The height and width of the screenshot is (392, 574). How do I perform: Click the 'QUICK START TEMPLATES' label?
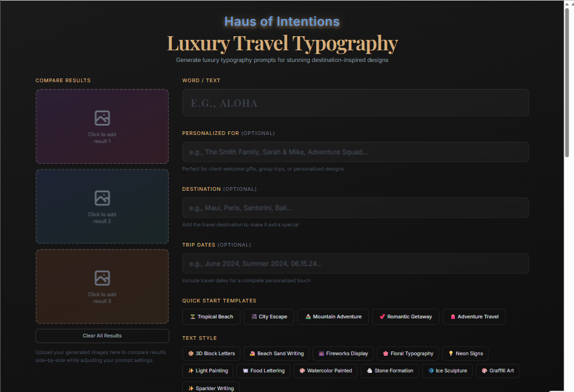click(219, 301)
